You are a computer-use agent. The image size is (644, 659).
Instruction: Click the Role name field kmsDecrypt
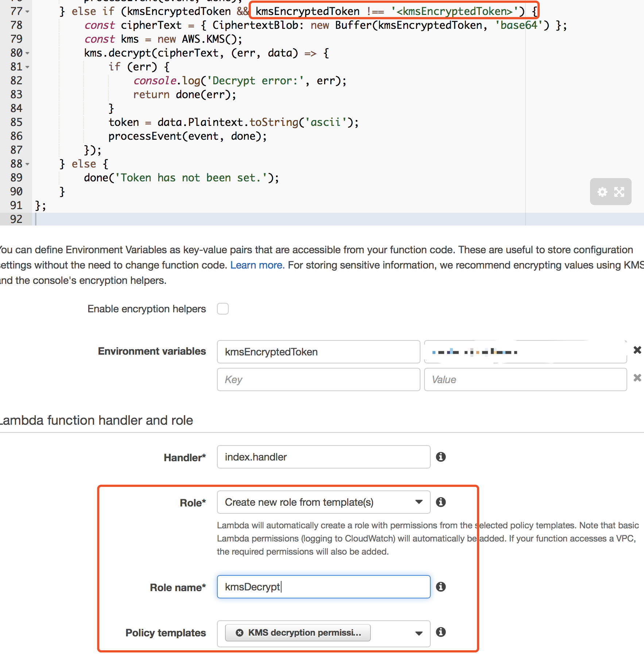point(323,587)
